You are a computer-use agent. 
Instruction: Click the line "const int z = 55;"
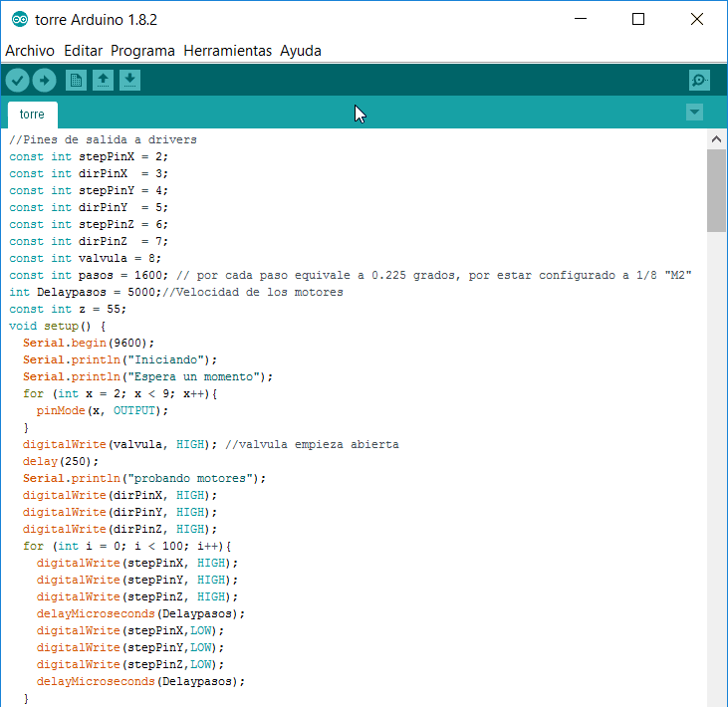click(68, 309)
